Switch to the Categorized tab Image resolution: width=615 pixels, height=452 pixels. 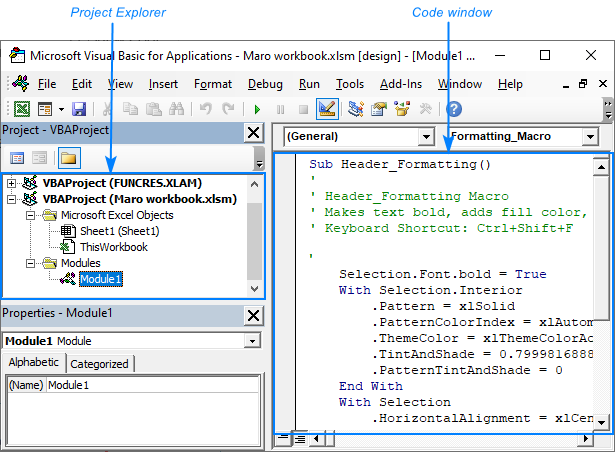[99, 364]
